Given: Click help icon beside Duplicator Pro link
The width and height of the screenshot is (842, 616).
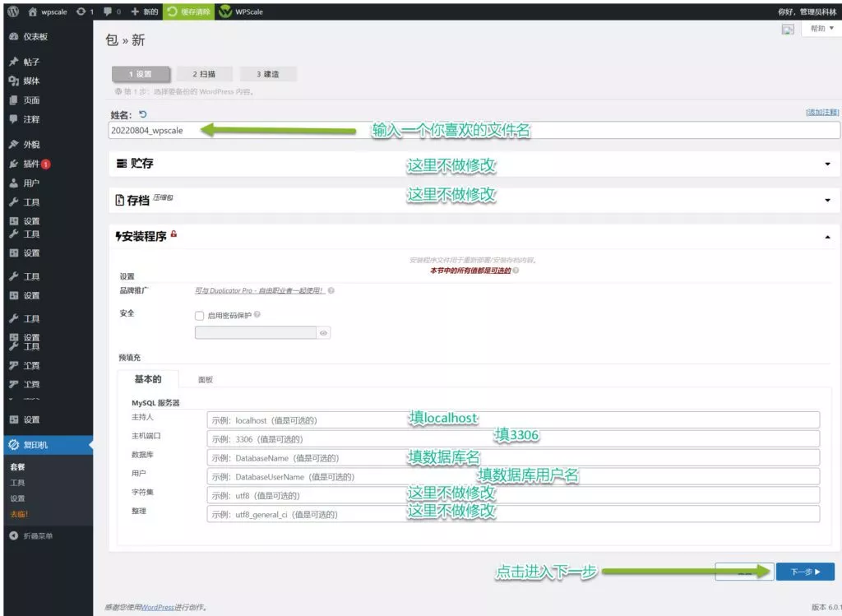Looking at the screenshot, I should (331, 290).
